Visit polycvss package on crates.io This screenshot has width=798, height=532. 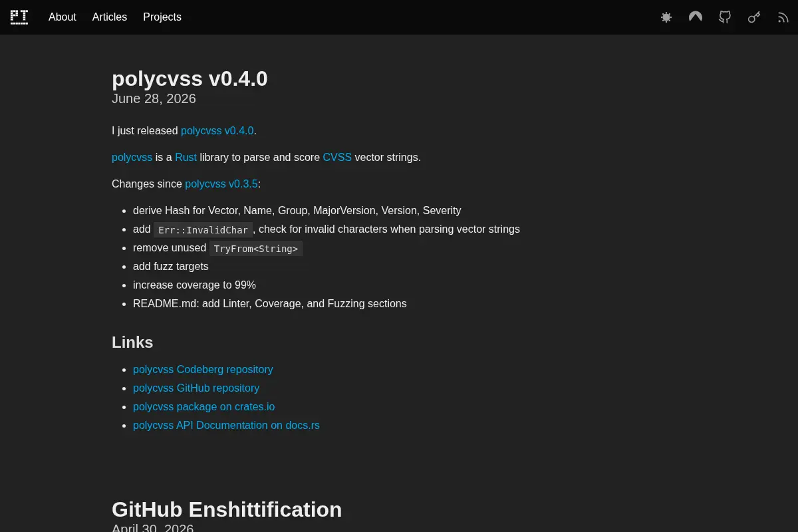(x=203, y=407)
